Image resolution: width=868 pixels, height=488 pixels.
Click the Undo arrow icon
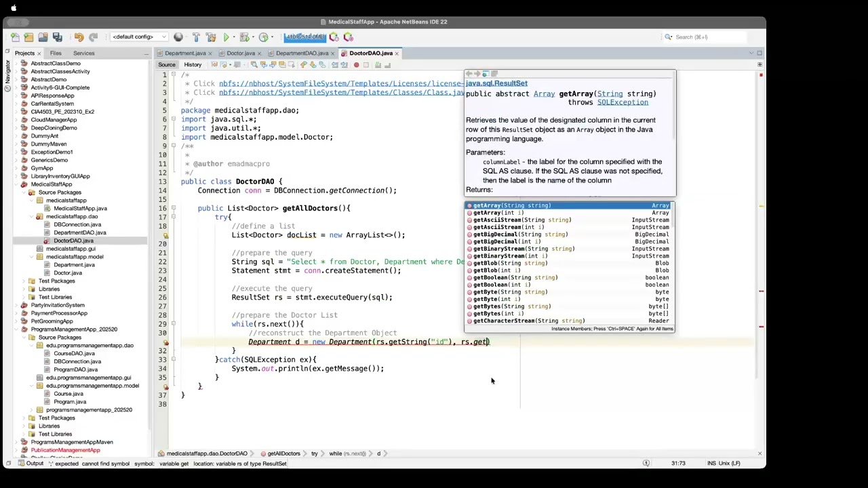[x=79, y=37]
